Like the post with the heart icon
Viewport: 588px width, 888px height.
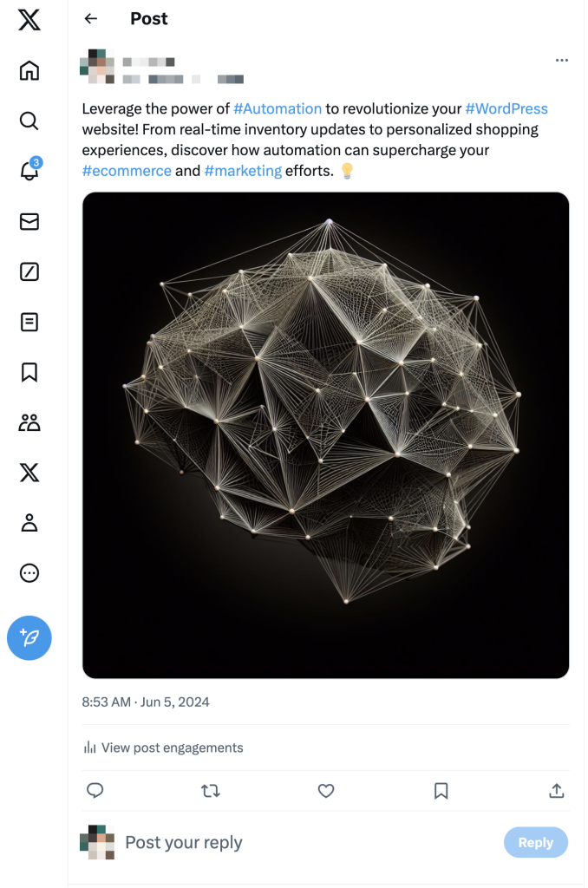325,791
